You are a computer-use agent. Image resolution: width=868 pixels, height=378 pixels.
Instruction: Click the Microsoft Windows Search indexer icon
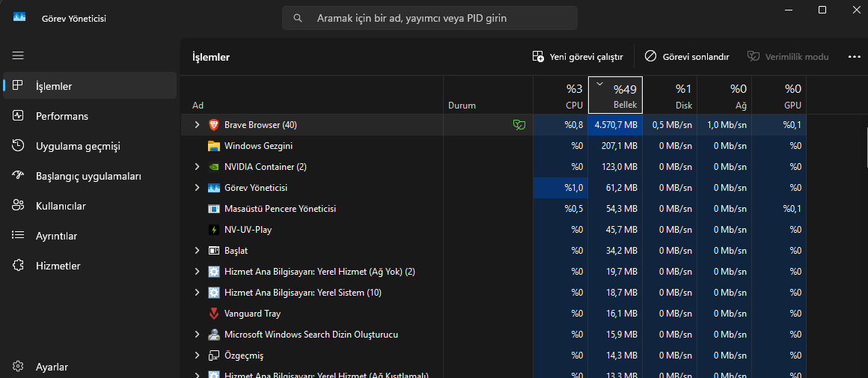(x=214, y=335)
